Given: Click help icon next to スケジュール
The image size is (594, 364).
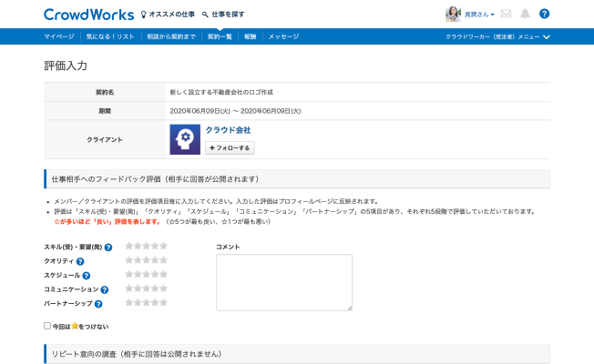Looking at the screenshot, I should tap(87, 275).
